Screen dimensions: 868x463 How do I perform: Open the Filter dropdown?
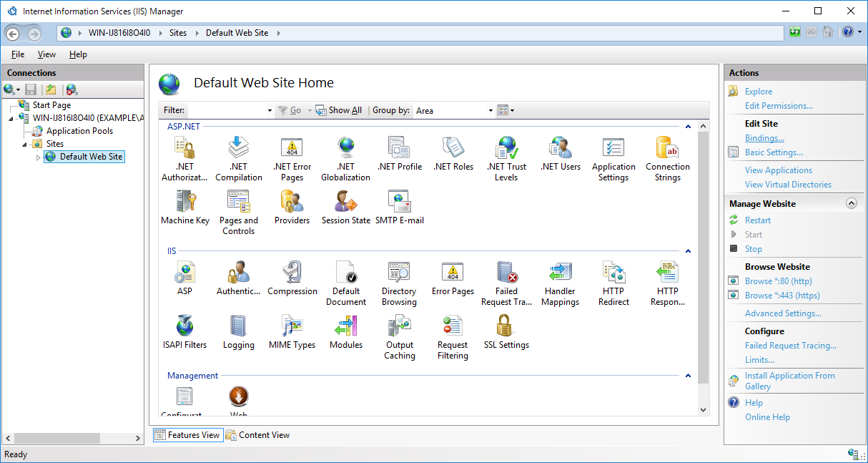click(269, 110)
